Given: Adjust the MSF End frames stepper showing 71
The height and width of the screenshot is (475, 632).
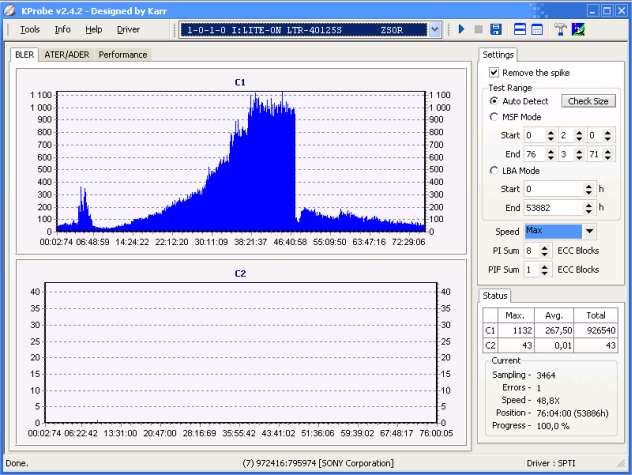Looking at the screenshot, I should coord(607,154).
